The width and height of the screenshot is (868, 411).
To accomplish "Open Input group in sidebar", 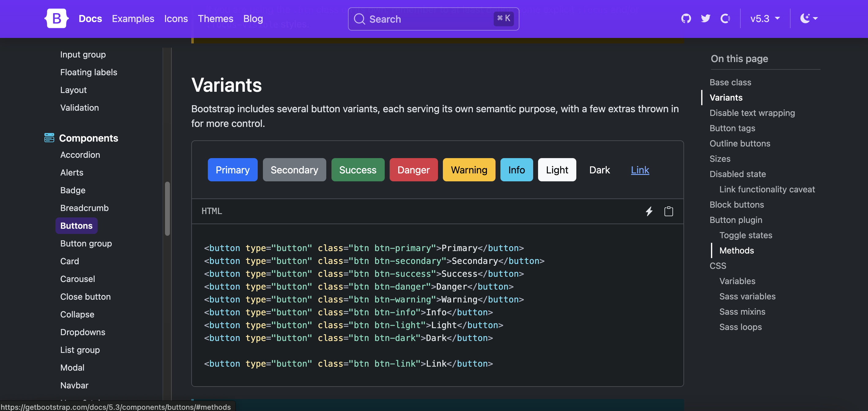I will point(83,54).
